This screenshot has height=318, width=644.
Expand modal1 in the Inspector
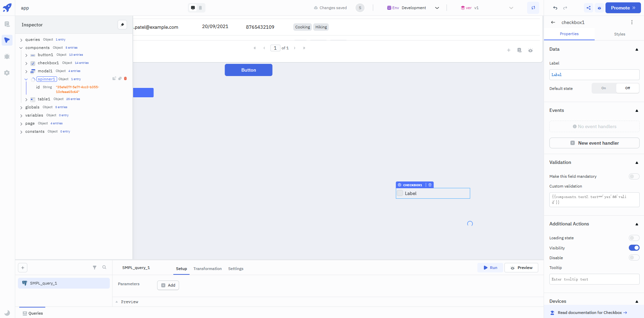click(26, 71)
